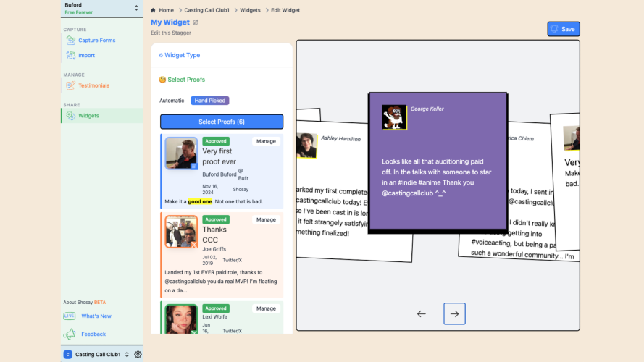The height and width of the screenshot is (362, 644).
Task: Open Capture Forms page
Action: click(97, 41)
